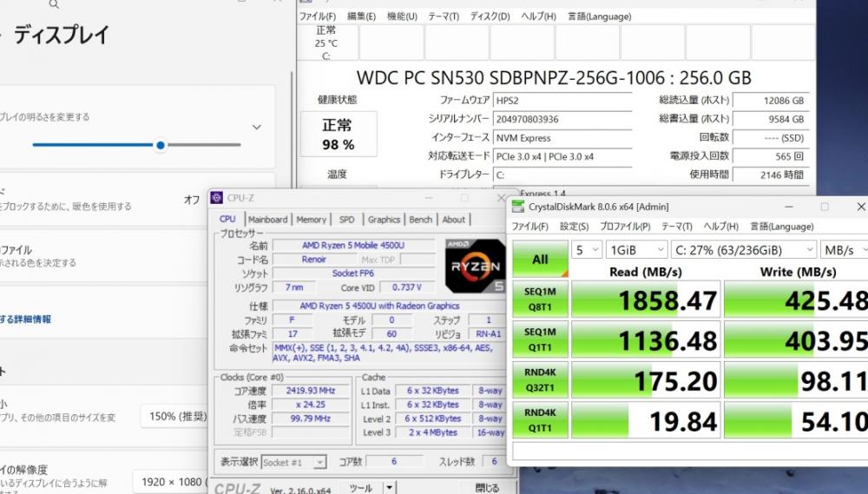Open CrystalDiskMark 言語(Language) menu

782,227
